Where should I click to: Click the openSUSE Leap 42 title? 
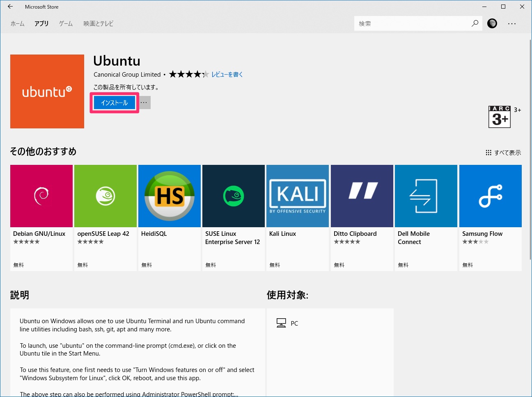(x=103, y=234)
